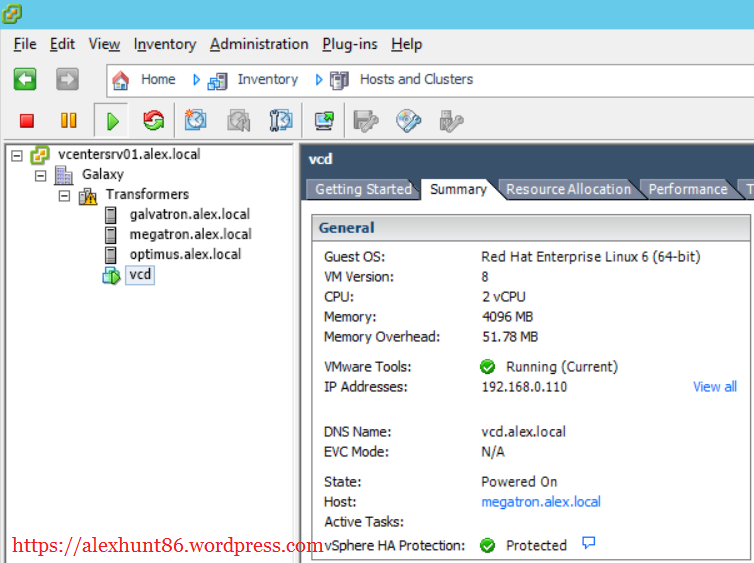Click the General panel header

click(531, 228)
